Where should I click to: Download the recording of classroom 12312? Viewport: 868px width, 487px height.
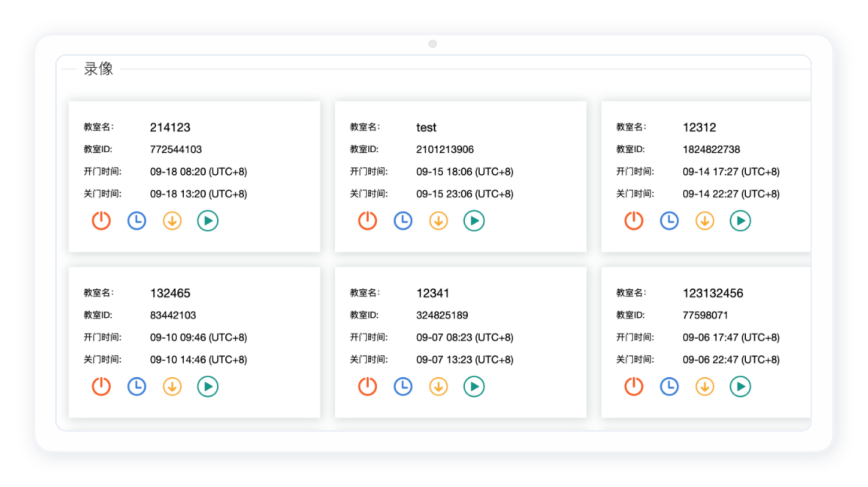coord(705,221)
